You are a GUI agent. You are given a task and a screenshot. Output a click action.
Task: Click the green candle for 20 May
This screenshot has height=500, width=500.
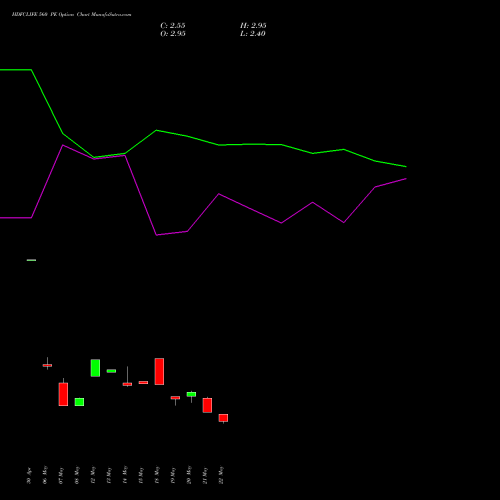click(x=191, y=394)
